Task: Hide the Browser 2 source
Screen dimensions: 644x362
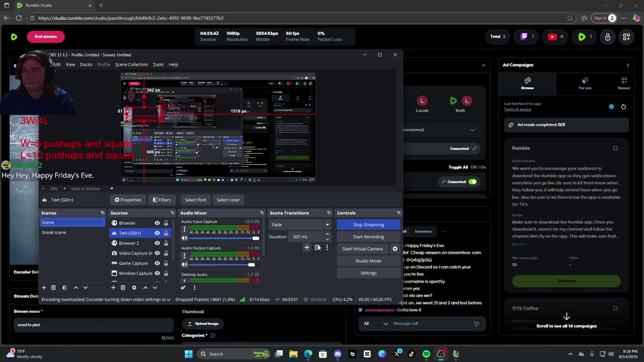Action: click(157, 243)
